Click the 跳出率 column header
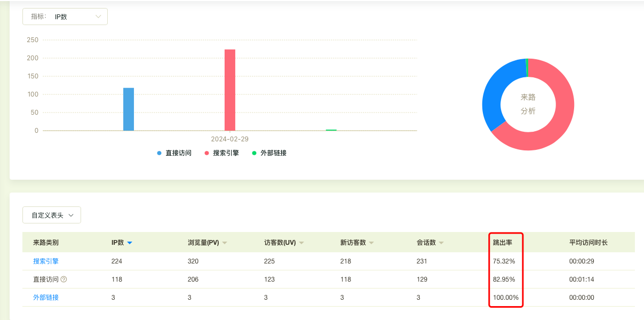This screenshot has width=644, height=320. point(503,243)
